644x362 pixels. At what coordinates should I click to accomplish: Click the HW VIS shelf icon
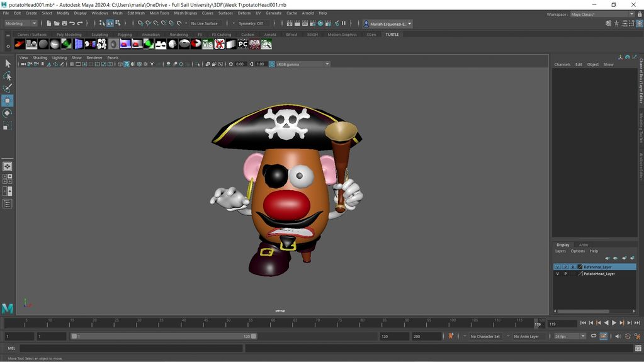[x=207, y=44]
